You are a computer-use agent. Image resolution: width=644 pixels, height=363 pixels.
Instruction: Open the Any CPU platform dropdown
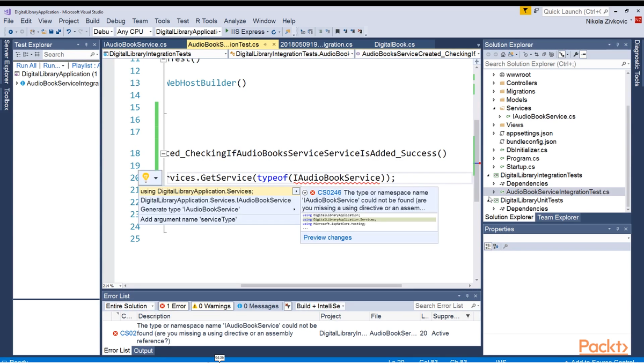134,32
